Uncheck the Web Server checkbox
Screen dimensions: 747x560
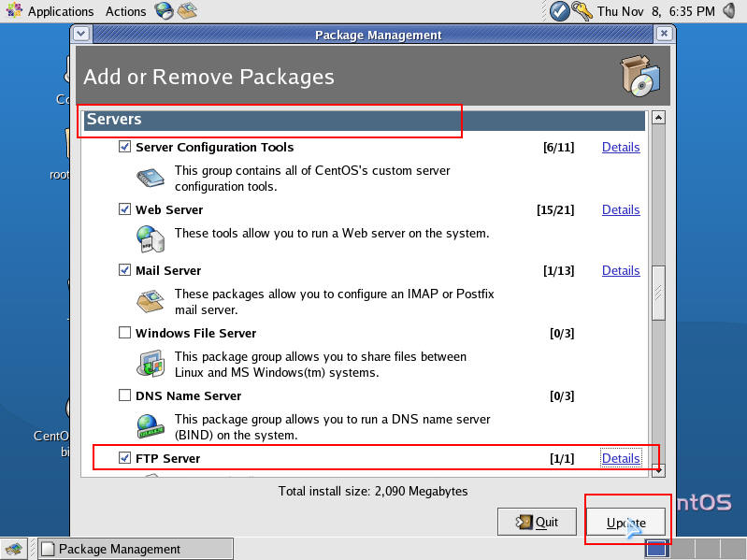click(125, 209)
